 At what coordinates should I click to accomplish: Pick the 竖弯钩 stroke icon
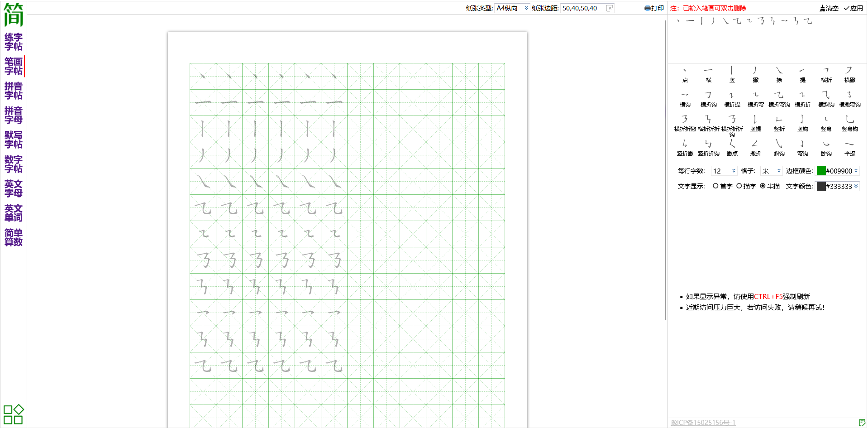(849, 123)
